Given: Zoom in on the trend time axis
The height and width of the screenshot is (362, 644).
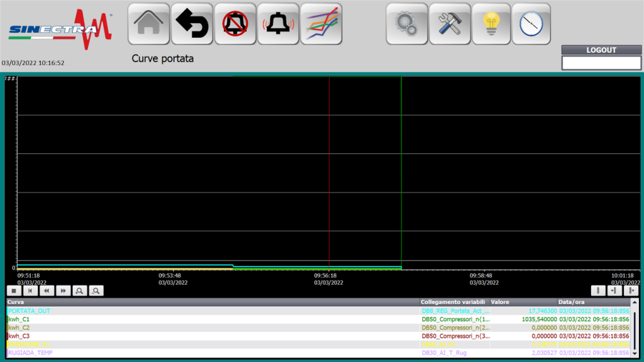Looking at the screenshot, I should point(79,290).
